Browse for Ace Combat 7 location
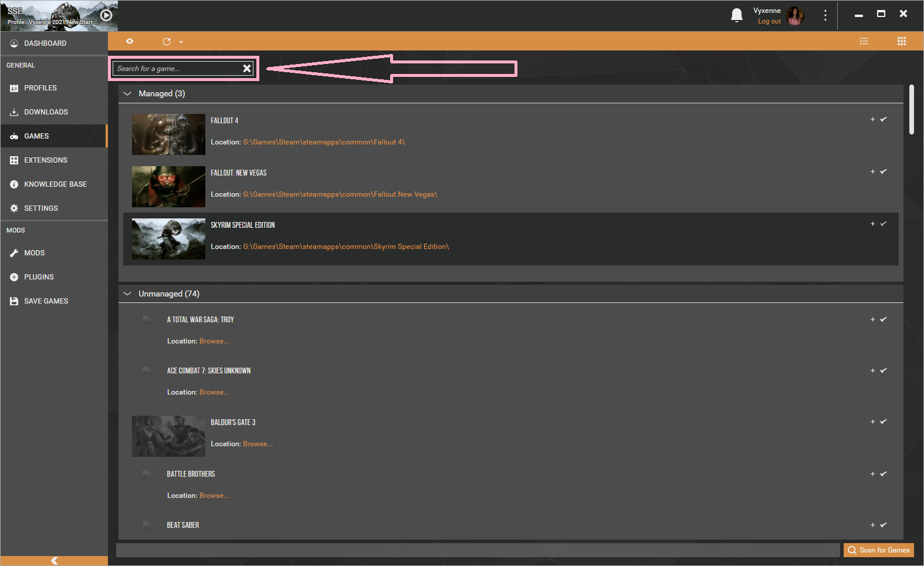924x566 pixels. click(x=214, y=392)
